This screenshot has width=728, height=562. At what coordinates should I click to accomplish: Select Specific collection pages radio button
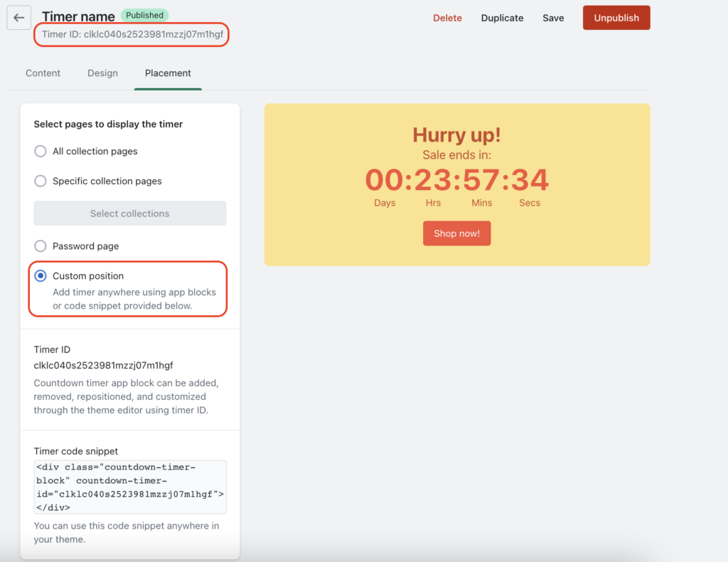(41, 181)
